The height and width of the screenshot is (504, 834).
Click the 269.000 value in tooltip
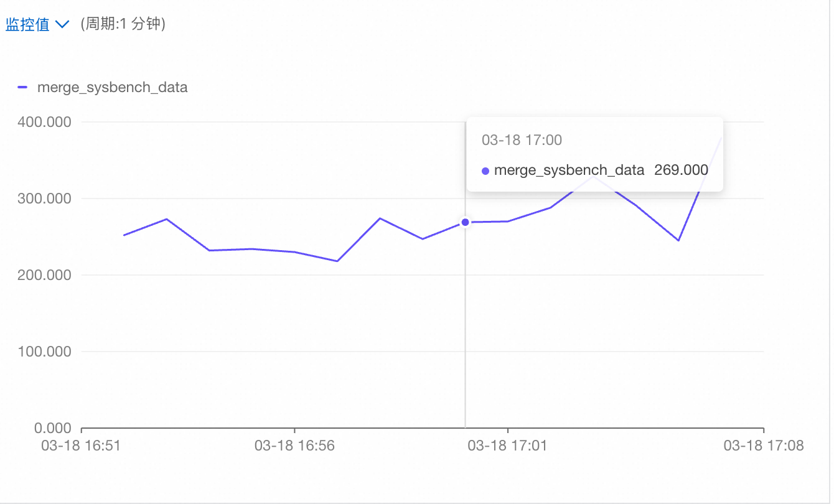(681, 170)
